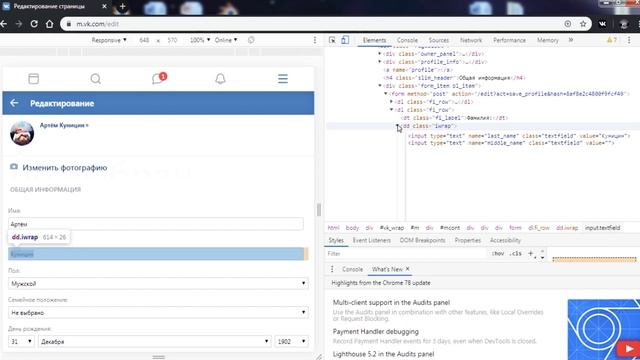
Task: Click the profile avatar photo
Action: pos(22,133)
